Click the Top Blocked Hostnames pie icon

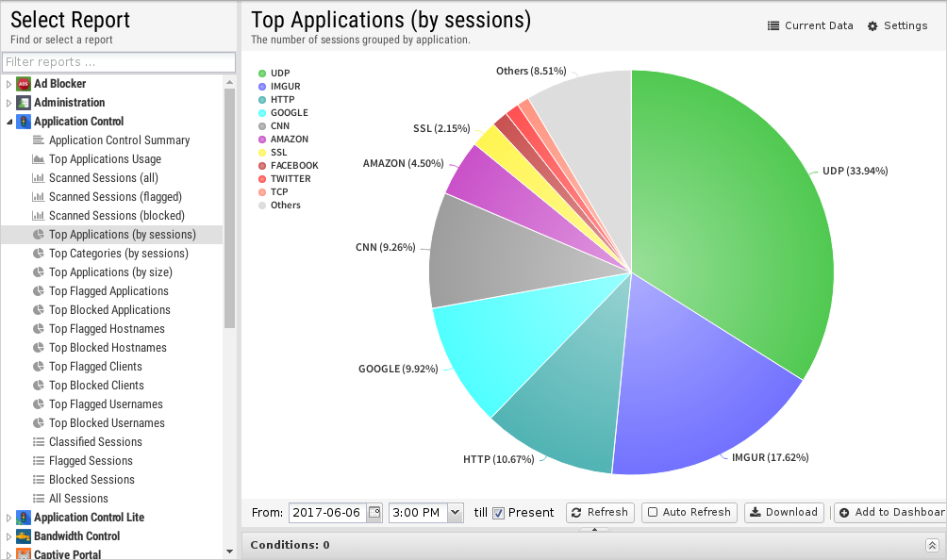[38, 348]
